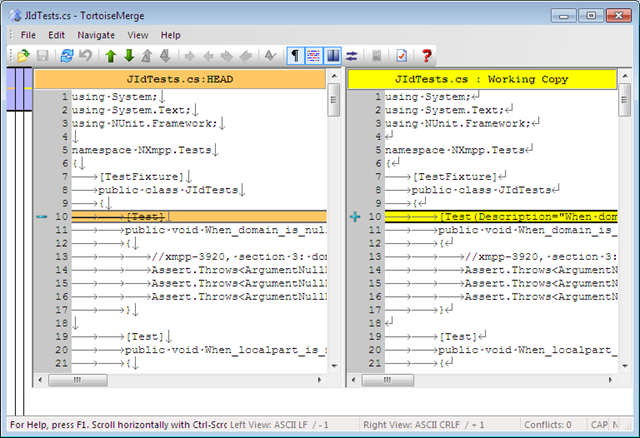Viewport: 640px width, 438px height.
Task: Click '[TestFixture]' line in left pane
Action: (141, 177)
